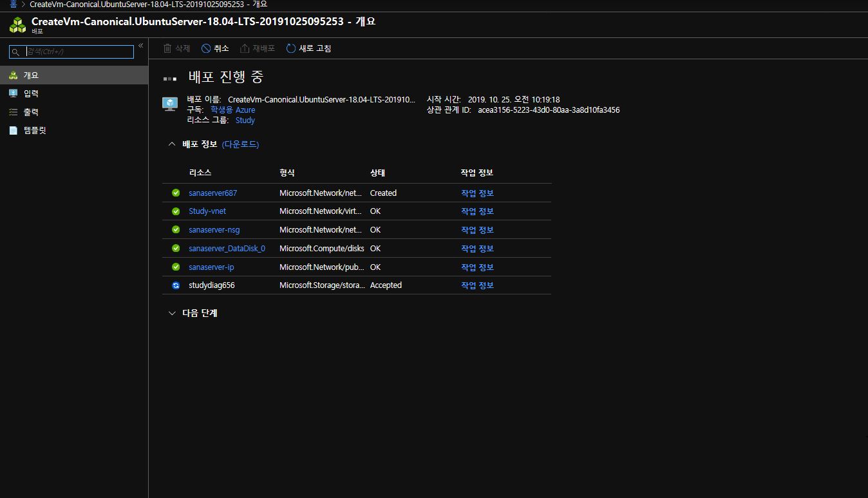Image resolution: width=868 pixels, height=498 pixels.
Task: Click the deployment cubes icon in header
Action: (17, 25)
